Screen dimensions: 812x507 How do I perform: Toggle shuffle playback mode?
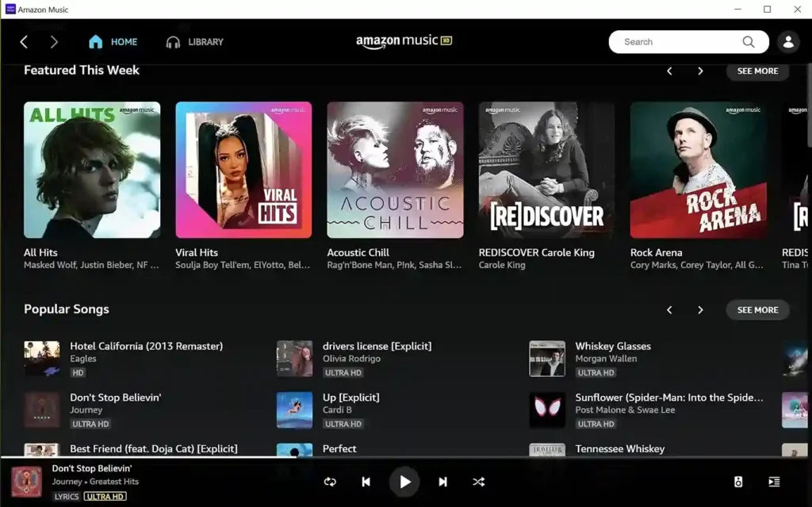pos(479,482)
